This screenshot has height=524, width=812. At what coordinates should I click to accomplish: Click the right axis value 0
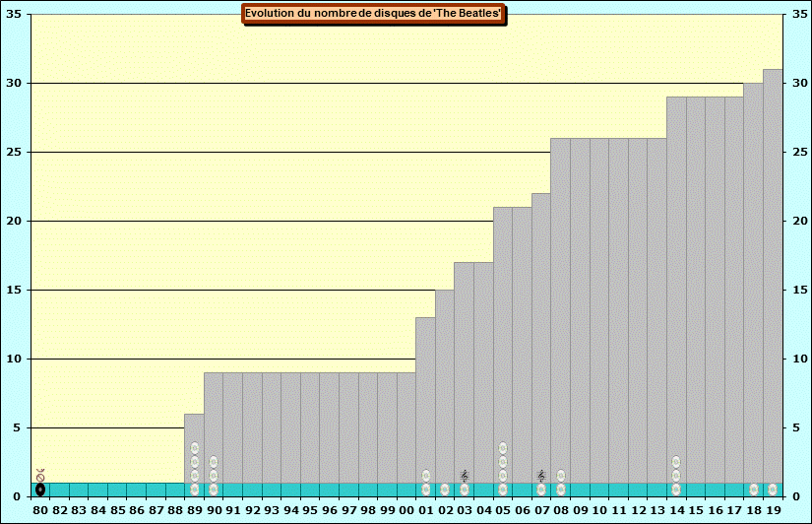point(796,496)
